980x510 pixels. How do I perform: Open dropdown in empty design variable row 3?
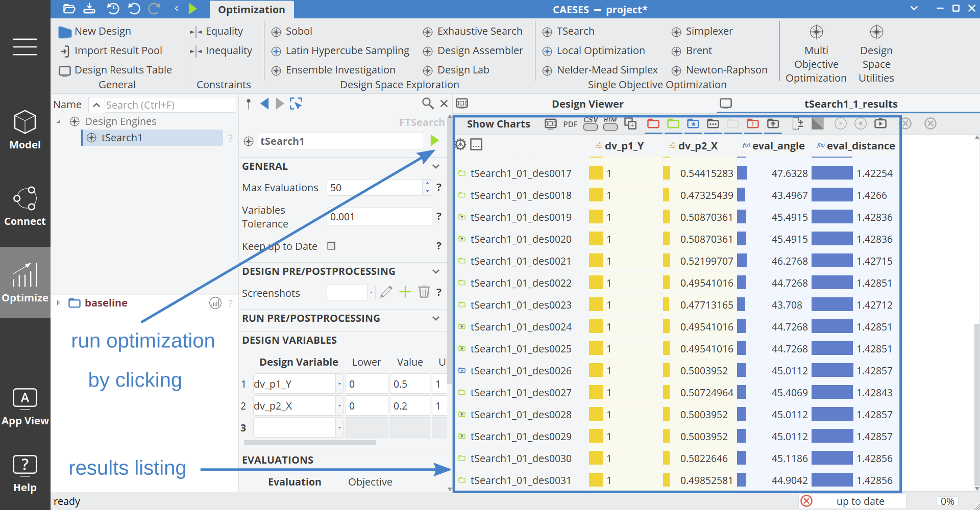point(339,428)
